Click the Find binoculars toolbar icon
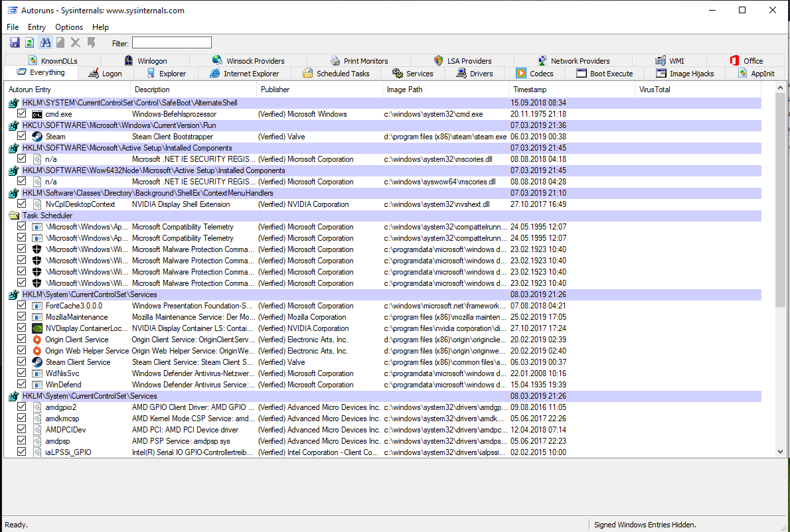Viewport: 790px width, 532px height. point(45,42)
